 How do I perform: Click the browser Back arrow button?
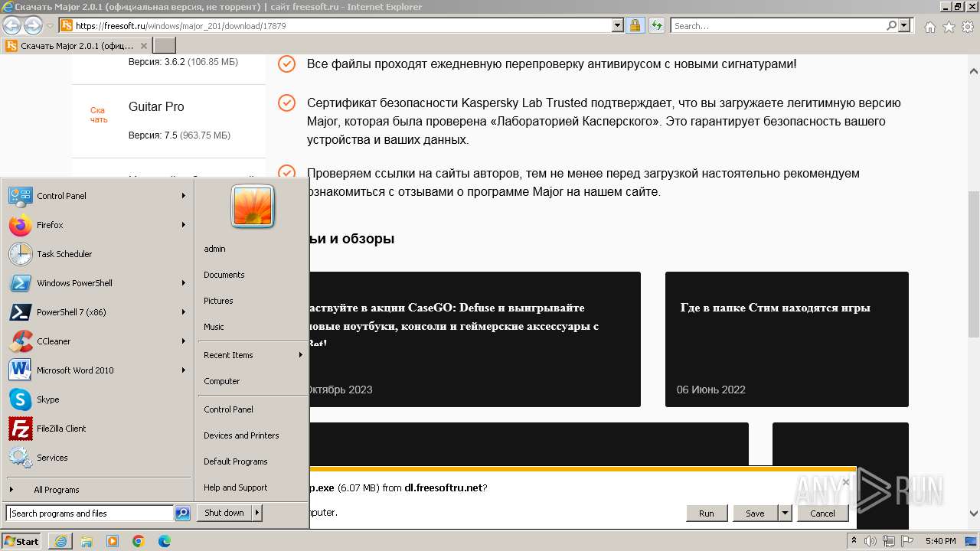coord(12,25)
